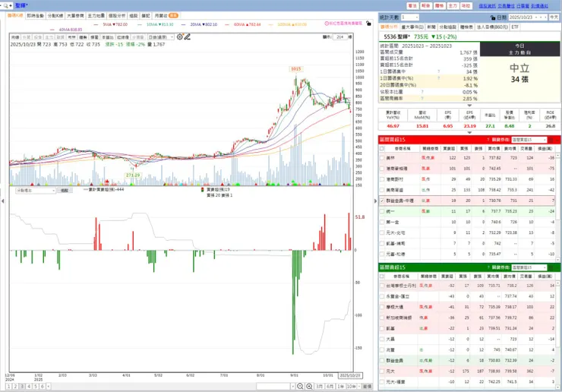Click first blue link in top-right bar

click(x=488, y=6)
